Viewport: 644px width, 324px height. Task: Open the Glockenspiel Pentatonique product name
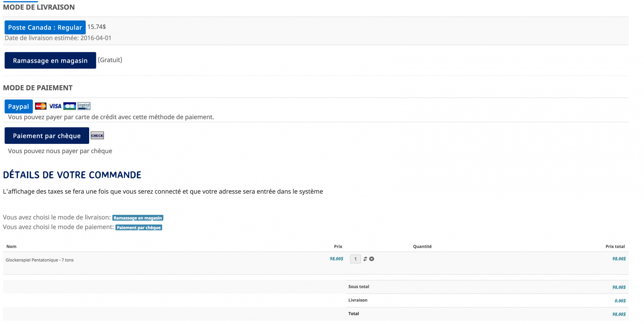pos(40,260)
